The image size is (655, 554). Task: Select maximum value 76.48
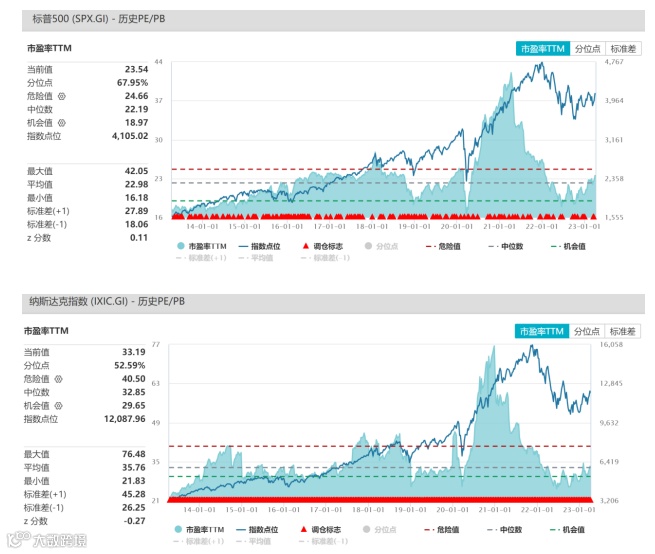[x=134, y=454]
